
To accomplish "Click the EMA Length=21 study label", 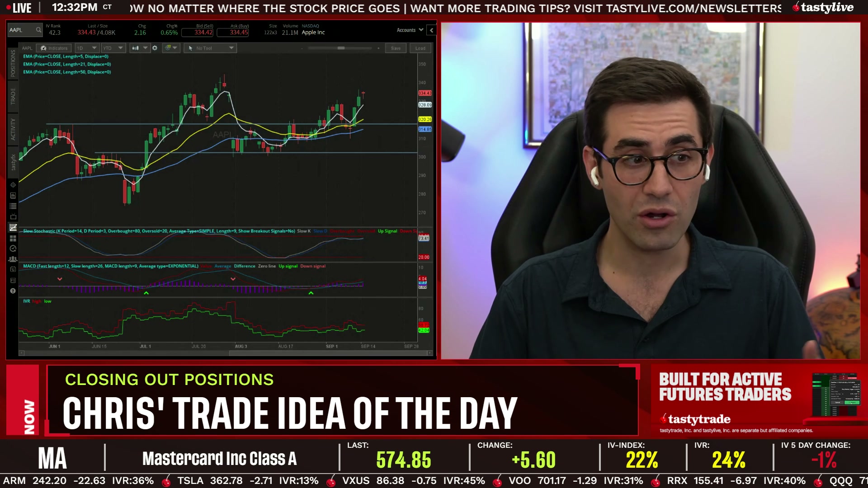I will (x=67, y=64).
